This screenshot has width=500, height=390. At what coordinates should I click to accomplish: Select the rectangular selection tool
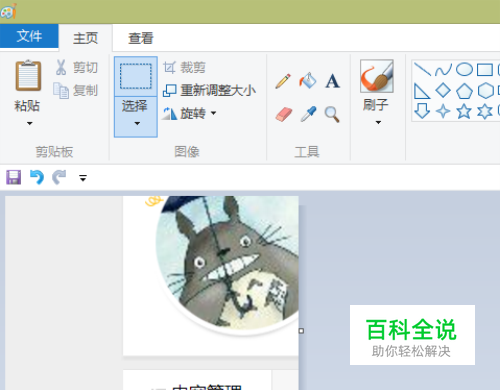(x=136, y=76)
